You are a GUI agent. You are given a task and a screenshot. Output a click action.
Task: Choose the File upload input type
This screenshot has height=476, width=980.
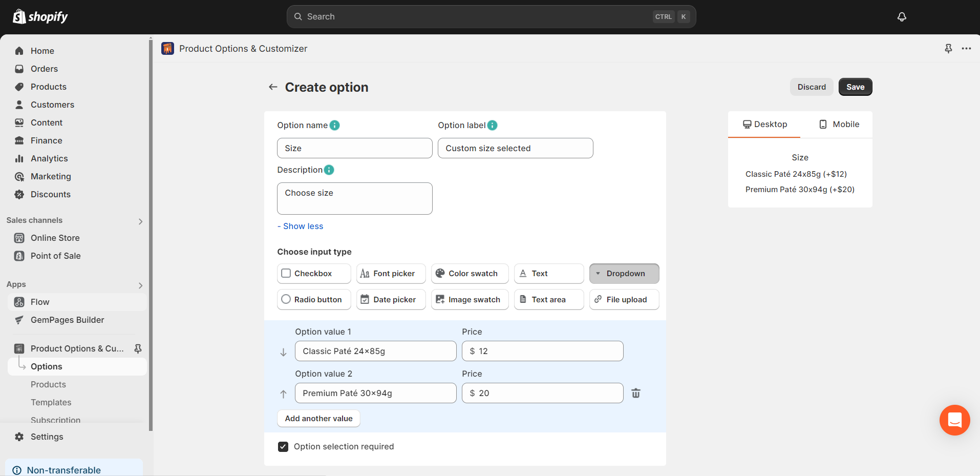coord(624,299)
